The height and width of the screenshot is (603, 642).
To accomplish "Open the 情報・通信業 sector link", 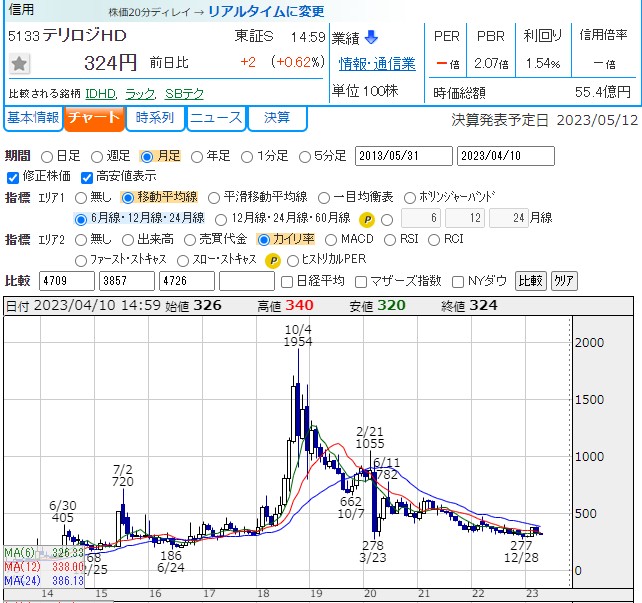I will pos(377,64).
